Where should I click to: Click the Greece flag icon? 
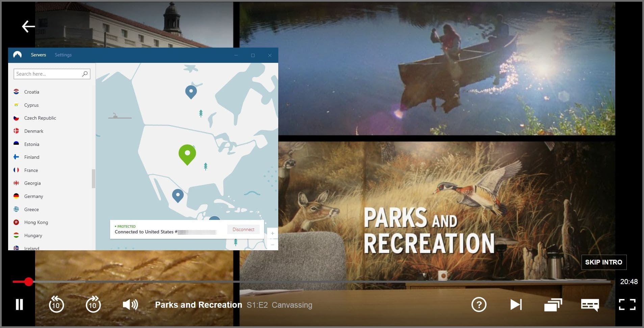16,209
